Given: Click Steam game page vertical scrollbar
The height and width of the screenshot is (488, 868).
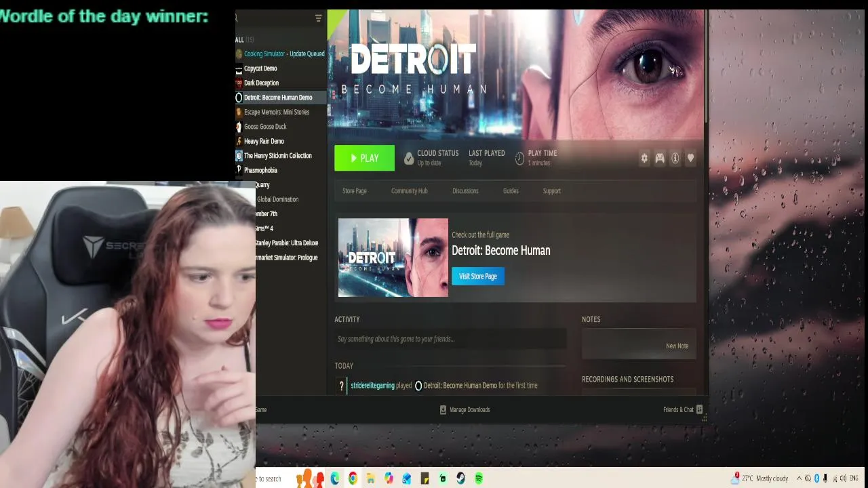Looking at the screenshot, I should 705,68.
